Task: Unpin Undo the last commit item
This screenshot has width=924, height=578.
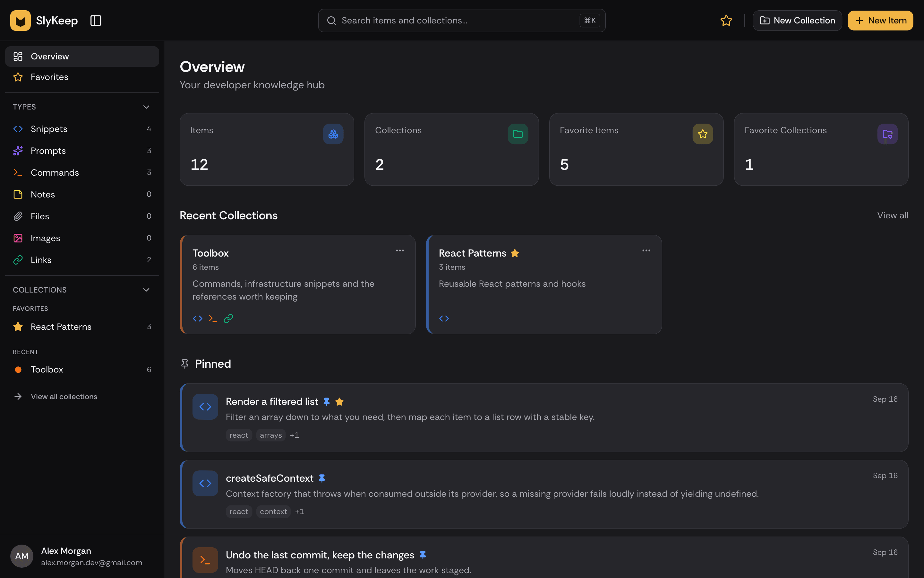Action: pyautogui.click(x=423, y=555)
